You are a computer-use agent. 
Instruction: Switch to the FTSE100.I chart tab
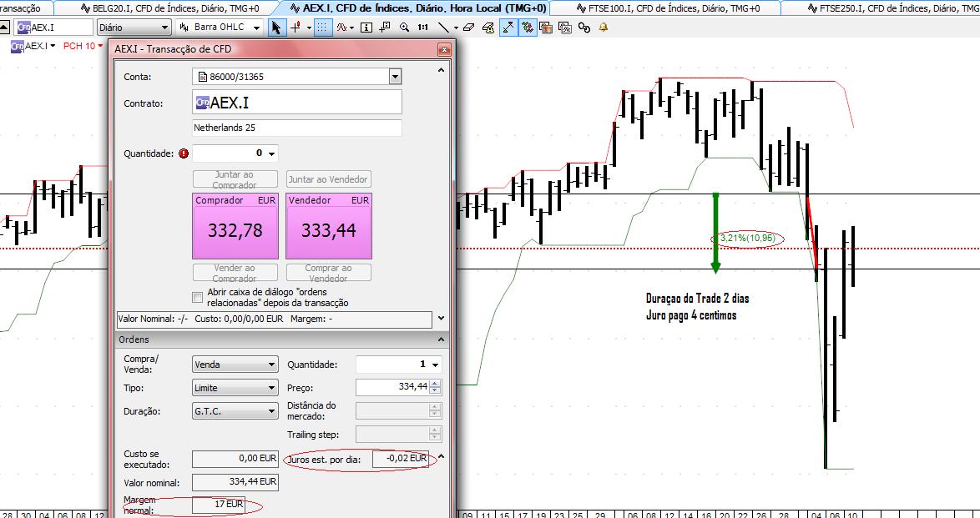click(669, 8)
